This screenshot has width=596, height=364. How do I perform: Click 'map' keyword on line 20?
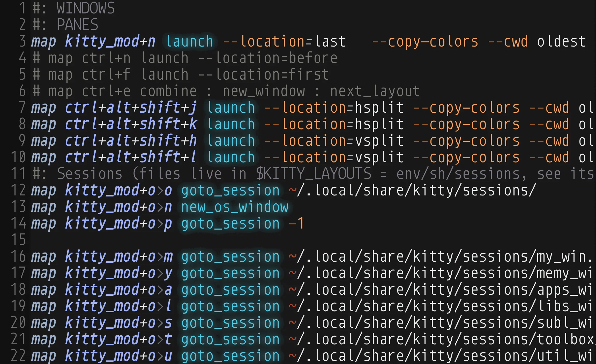(x=43, y=323)
